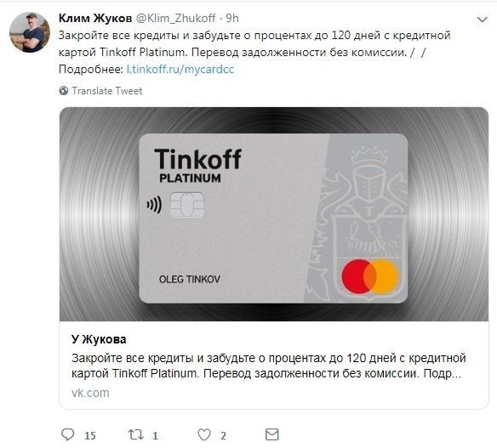This screenshot has width=497, height=448.
Task: Click the like count 2
Action: [223, 435]
